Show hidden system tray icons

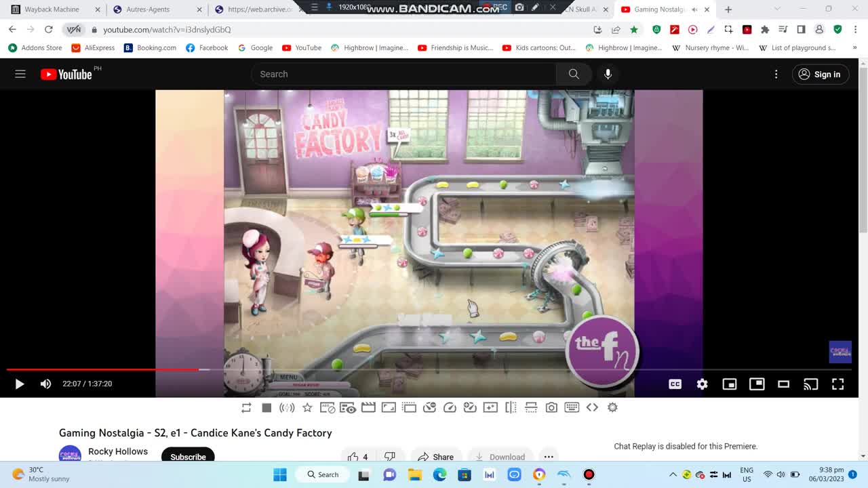coord(673,474)
